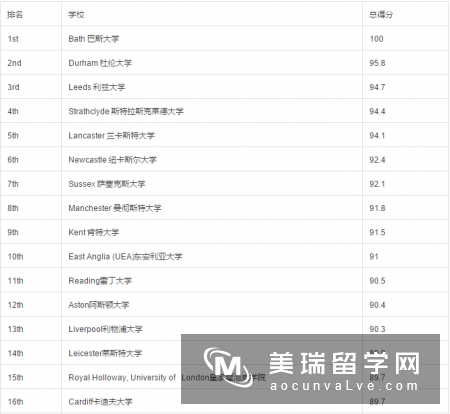
Task: Click the score 94.4 cell
Action: pos(405,111)
